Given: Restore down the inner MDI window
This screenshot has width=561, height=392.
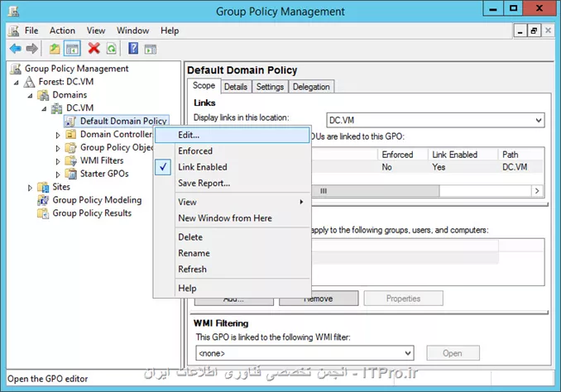Looking at the screenshot, I should 534,31.
